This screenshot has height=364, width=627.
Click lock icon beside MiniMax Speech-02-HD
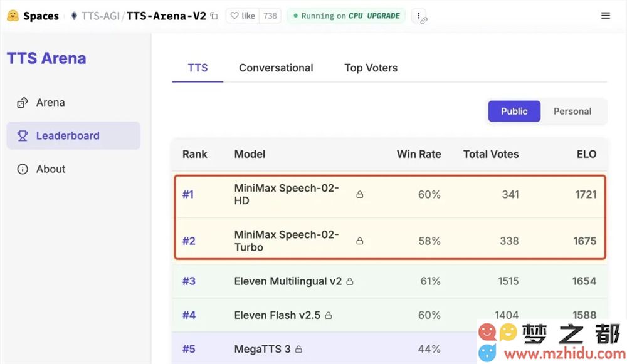click(x=360, y=195)
